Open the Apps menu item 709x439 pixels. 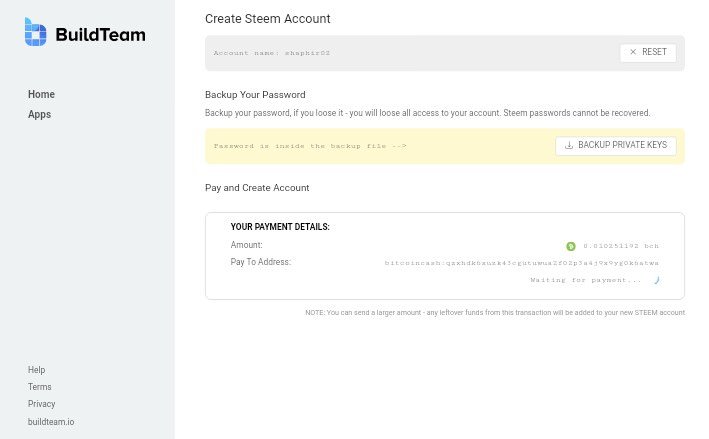(x=39, y=114)
